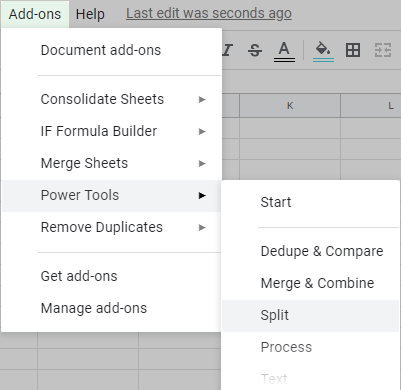Click the italic formatting icon
Screen dimensions: 401x390
227,51
